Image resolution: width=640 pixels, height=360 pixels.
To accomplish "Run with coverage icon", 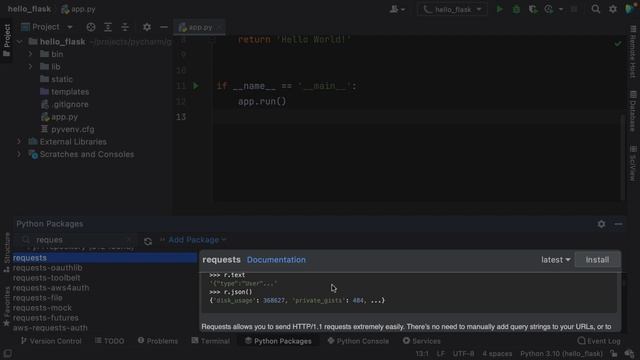I will tap(533, 9).
